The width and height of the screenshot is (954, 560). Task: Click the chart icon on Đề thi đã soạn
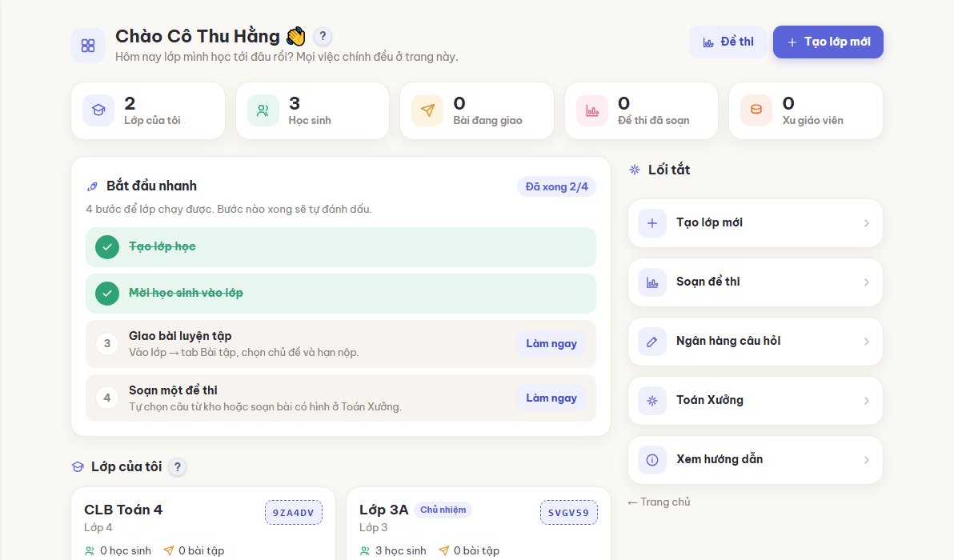coord(592,110)
